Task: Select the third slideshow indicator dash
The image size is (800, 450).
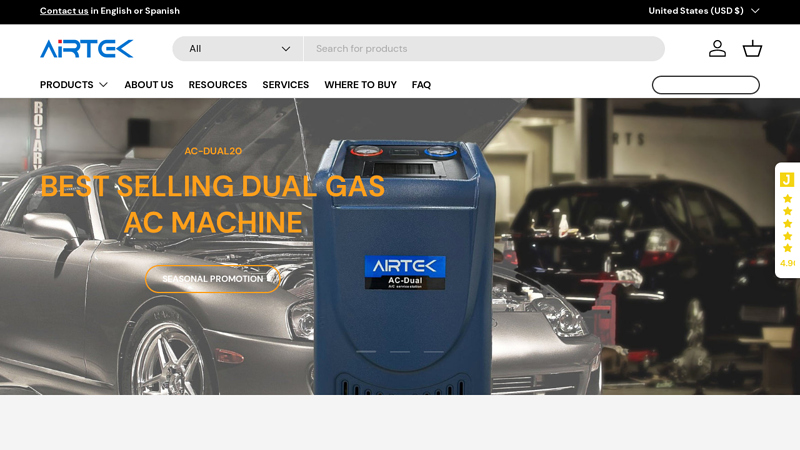Action: tap(434, 352)
